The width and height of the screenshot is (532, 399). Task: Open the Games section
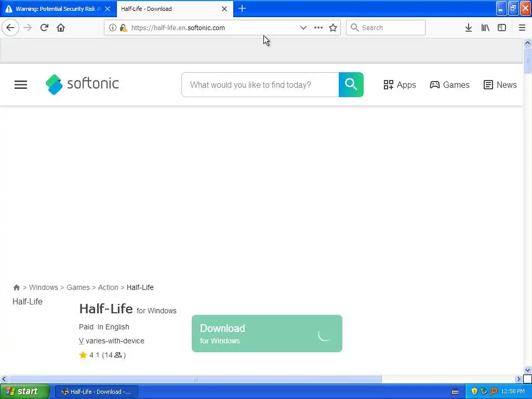pos(450,85)
